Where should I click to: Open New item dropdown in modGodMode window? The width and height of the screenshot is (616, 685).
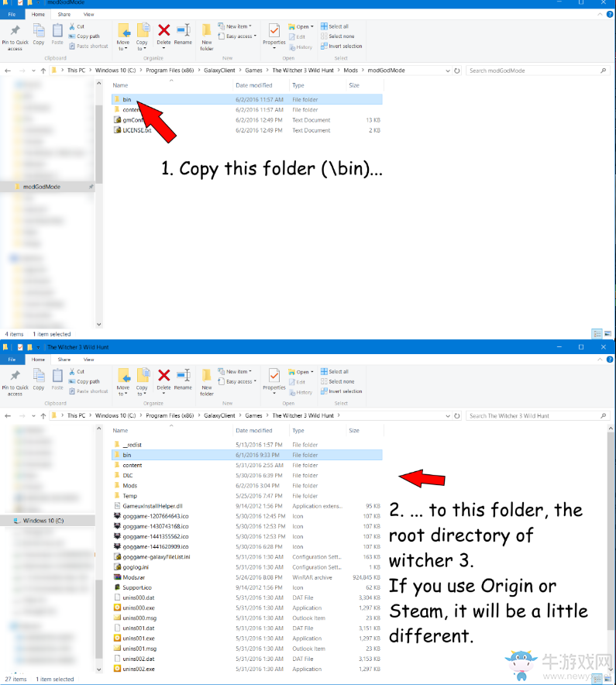[x=235, y=26]
